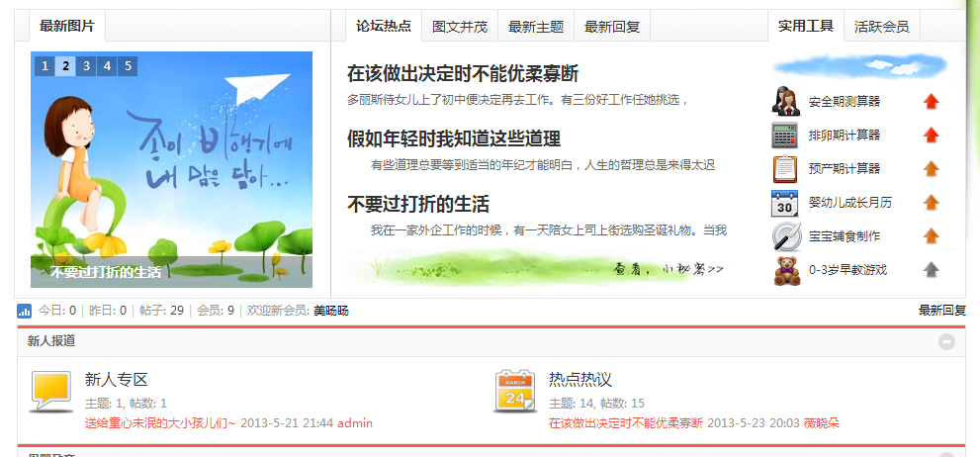
Task: Jump to slideshow image 4
Action: tap(107, 66)
